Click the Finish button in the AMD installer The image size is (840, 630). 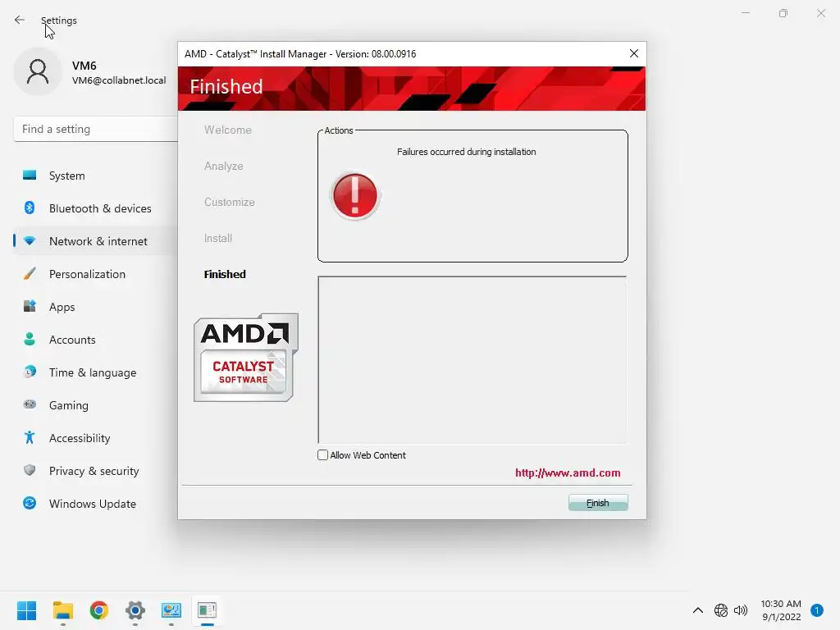click(598, 503)
